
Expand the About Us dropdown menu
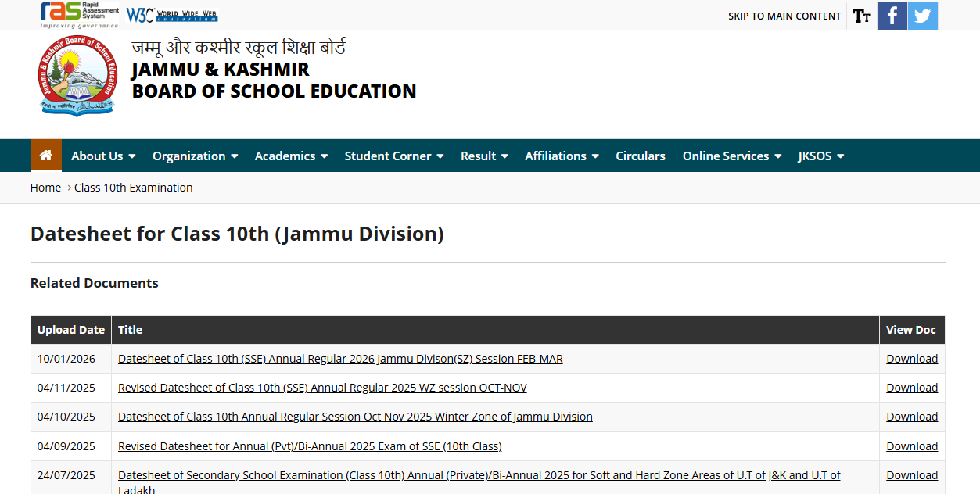coord(103,156)
